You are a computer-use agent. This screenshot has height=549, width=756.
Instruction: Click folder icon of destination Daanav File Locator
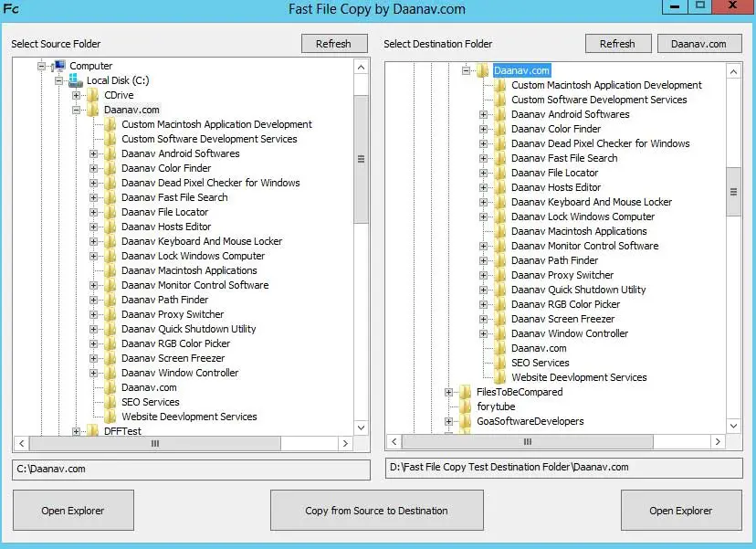coord(500,173)
